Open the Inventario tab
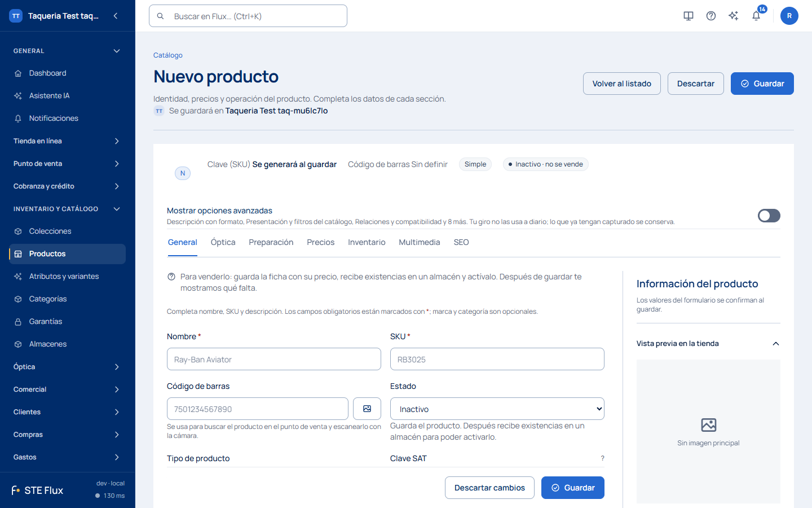The image size is (812, 508). pos(367,242)
